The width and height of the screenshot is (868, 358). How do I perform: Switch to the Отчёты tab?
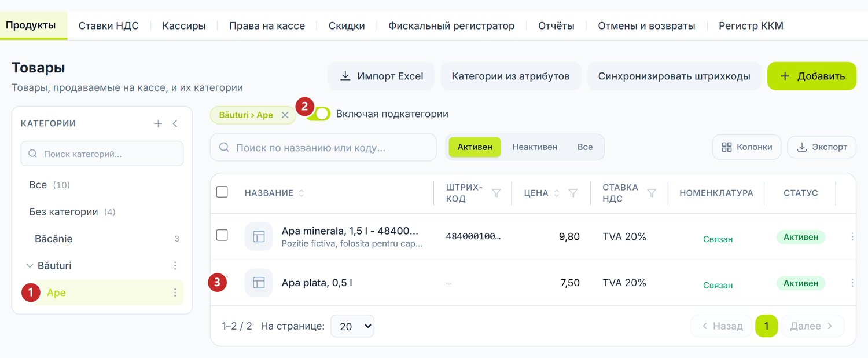click(556, 25)
